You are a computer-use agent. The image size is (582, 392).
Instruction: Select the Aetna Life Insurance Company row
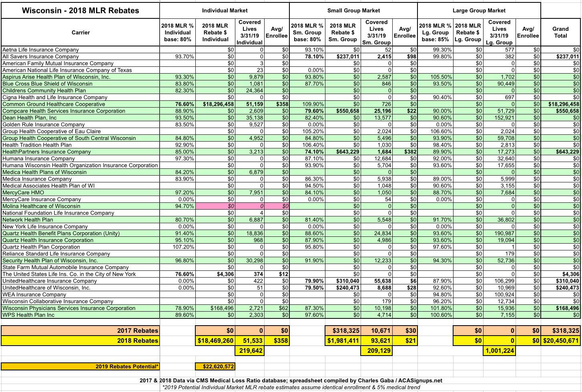(x=41, y=50)
